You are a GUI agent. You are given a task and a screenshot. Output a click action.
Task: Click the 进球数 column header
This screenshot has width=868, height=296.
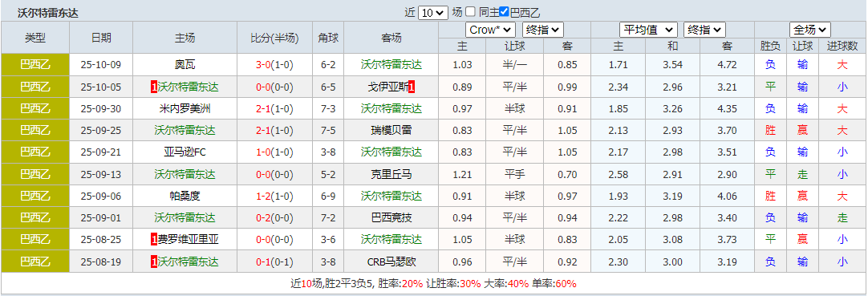pyautogui.click(x=842, y=46)
